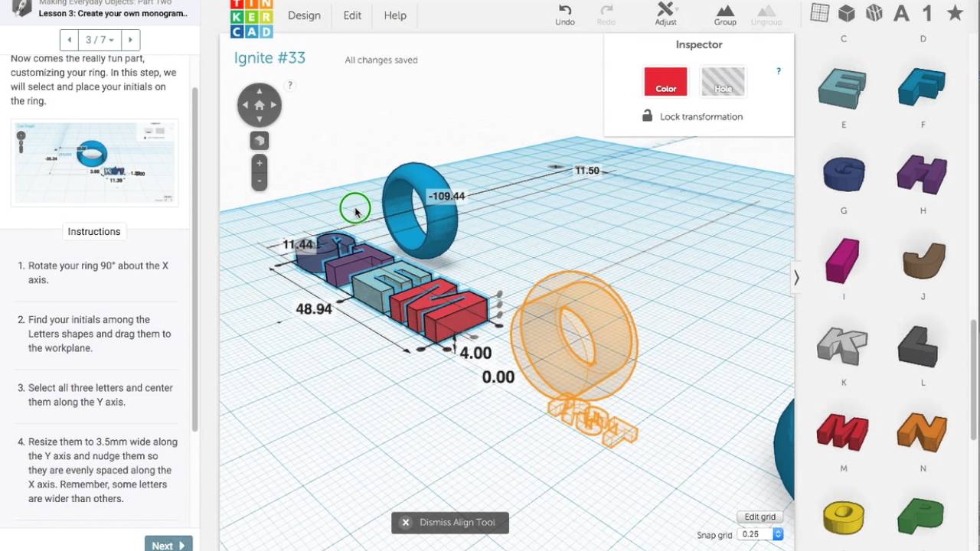Zoom out with the minus button
Screen dimensions: 980x551
tap(260, 181)
